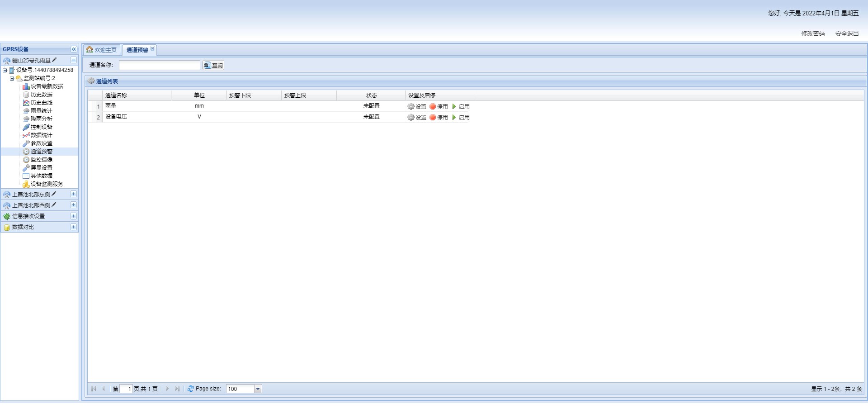Image resolution: width=868 pixels, height=414 pixels.
Task: Select 通道预警 in the tree
Action: (x=41, y=152)
